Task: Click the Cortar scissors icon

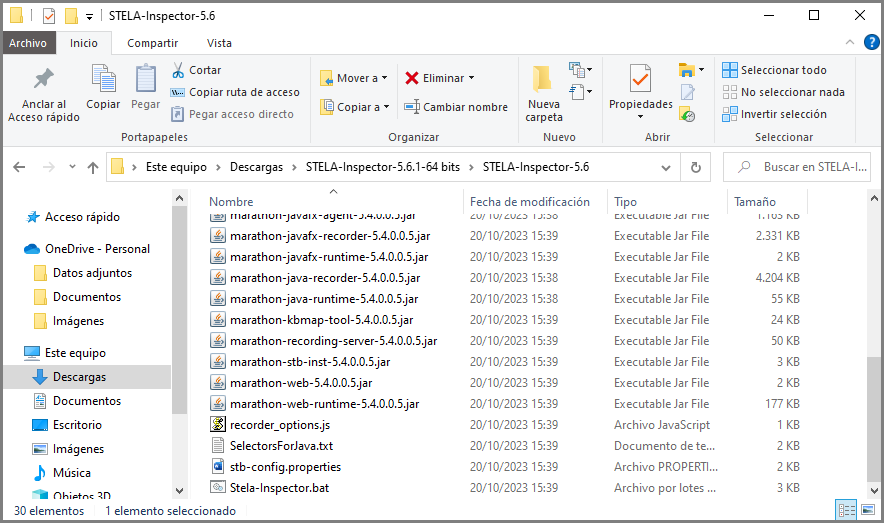Action: [178, 70]
